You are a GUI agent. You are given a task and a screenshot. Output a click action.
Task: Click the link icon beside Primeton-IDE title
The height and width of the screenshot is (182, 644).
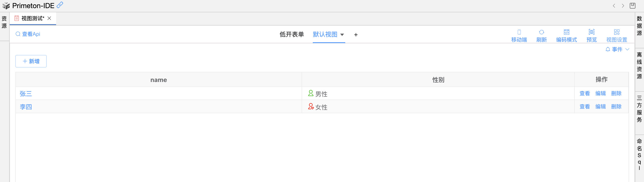(x=60, y=5)
